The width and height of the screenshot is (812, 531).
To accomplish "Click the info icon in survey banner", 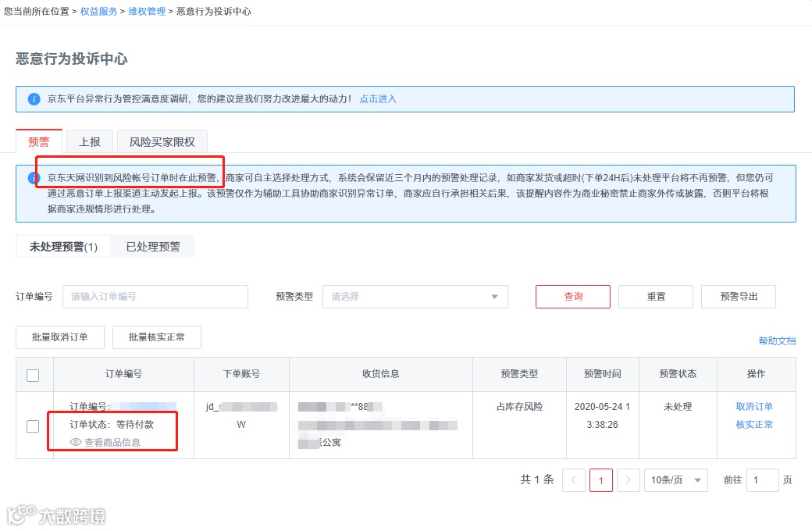I will tap(34, 99).
